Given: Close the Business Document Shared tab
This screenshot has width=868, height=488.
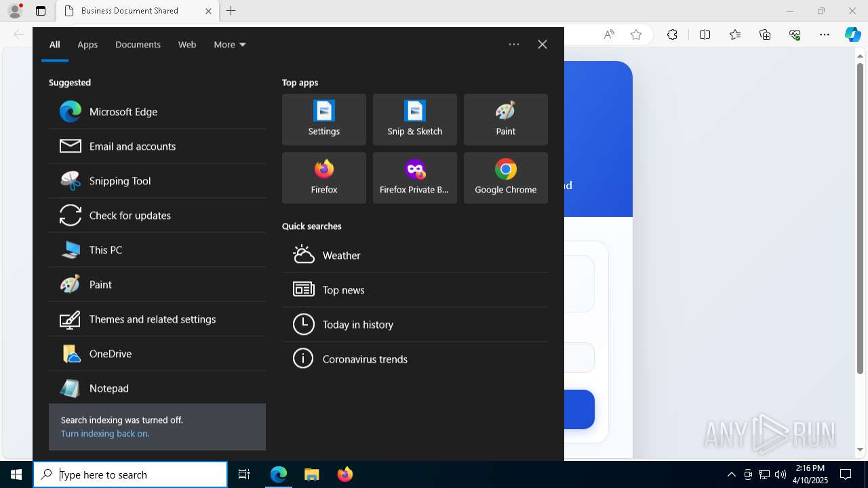Looking at the screenshot, I should point(209,11).
